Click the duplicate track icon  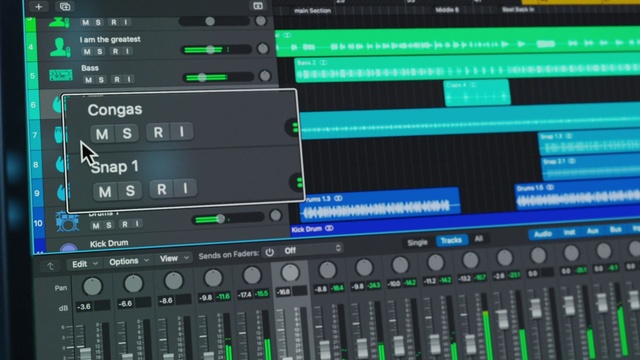point(65,7)
